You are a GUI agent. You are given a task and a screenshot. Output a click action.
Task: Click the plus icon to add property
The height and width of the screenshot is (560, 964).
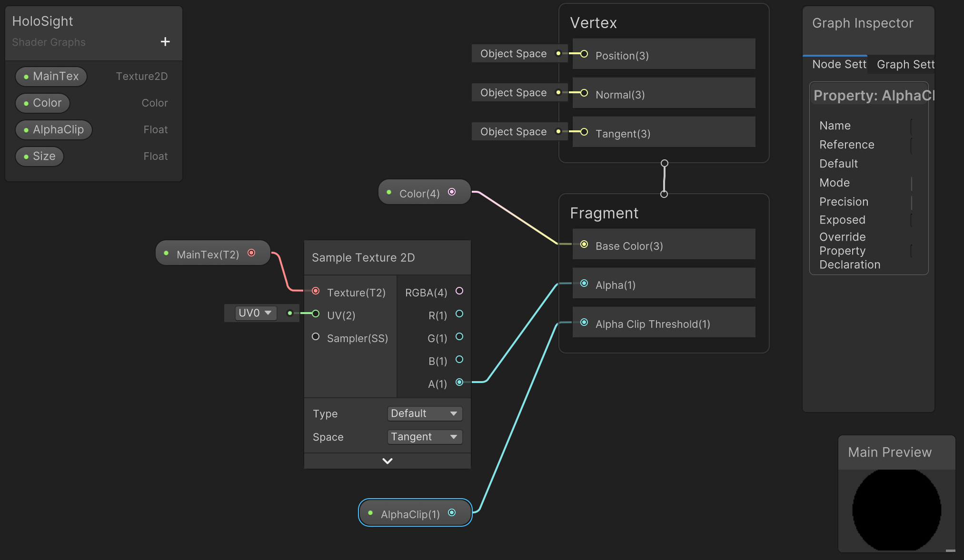pyautogui.click(x=165, y=42)
